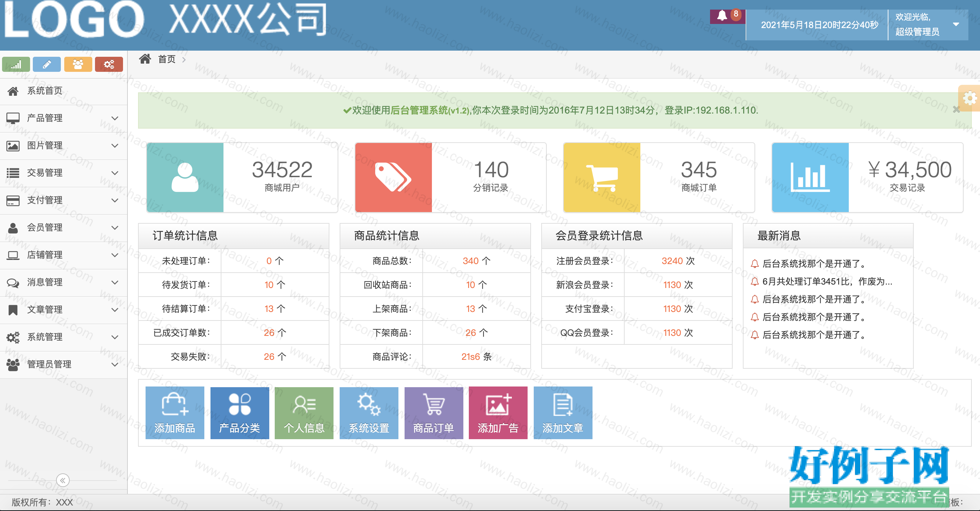
Task: Open the 添加广告 shortcut tile
Action: click(x=498, y=413)
